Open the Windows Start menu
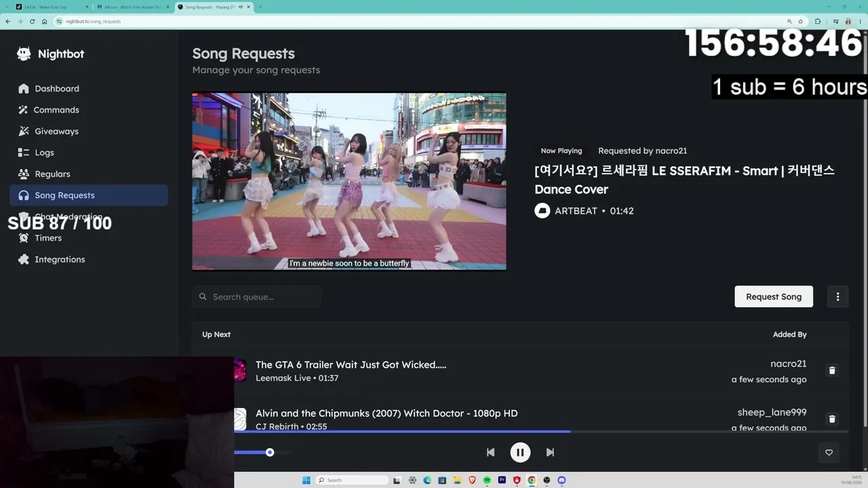The width and height of the screenshot is (868, 488). pos(307,480)
